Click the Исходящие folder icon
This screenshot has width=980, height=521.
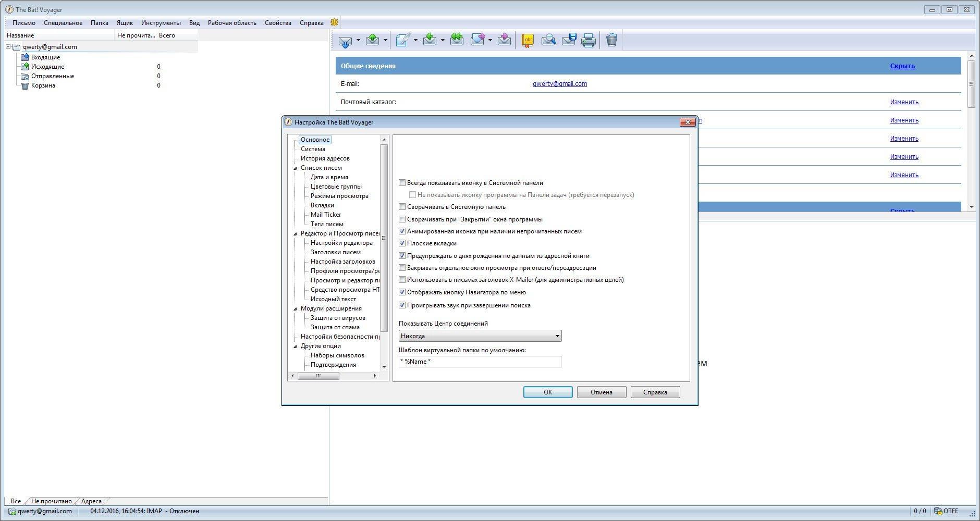(x=24, y=67)
